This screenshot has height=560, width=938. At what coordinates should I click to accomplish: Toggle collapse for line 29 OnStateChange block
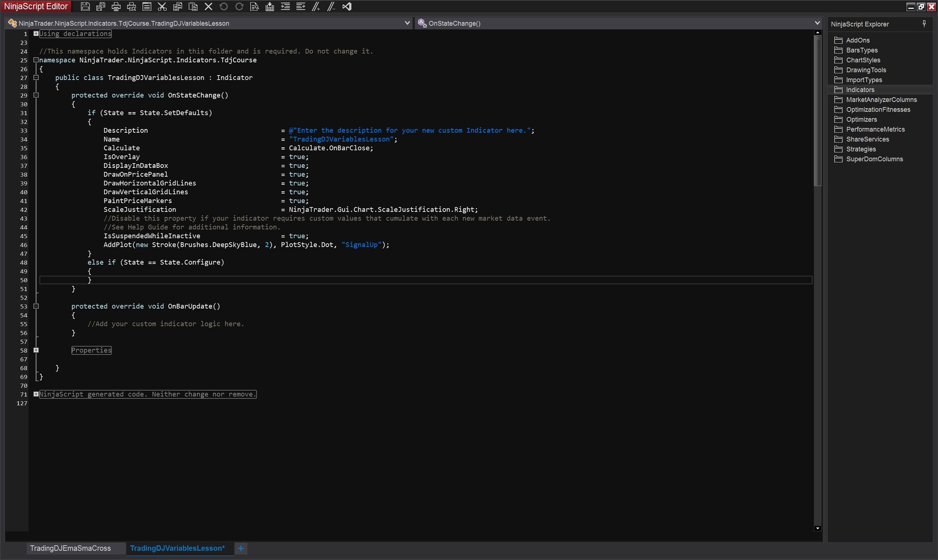click(x=36, y=95)
